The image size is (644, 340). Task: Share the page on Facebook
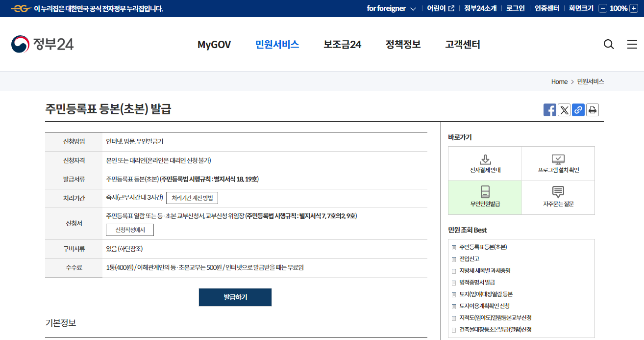pos(549,110)
